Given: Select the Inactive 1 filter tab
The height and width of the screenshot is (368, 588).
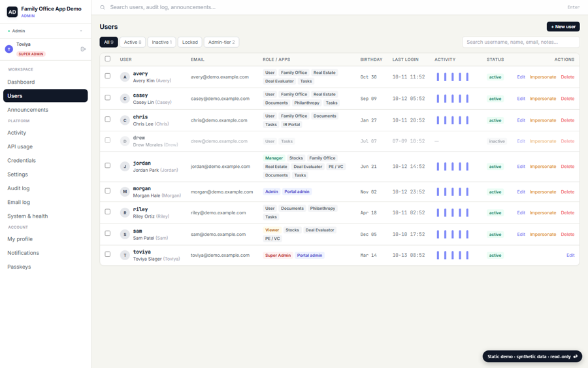Looking at the screenshot, I should 161,42.
